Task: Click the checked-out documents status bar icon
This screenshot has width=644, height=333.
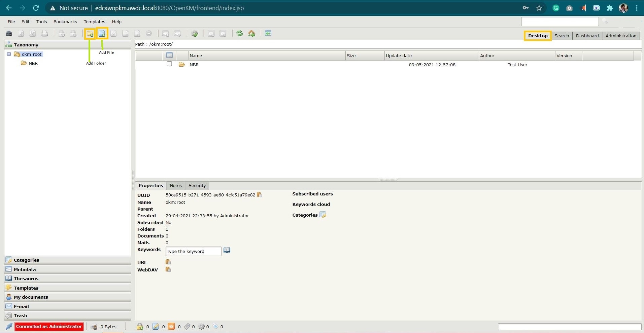Action: coord(156,326)
